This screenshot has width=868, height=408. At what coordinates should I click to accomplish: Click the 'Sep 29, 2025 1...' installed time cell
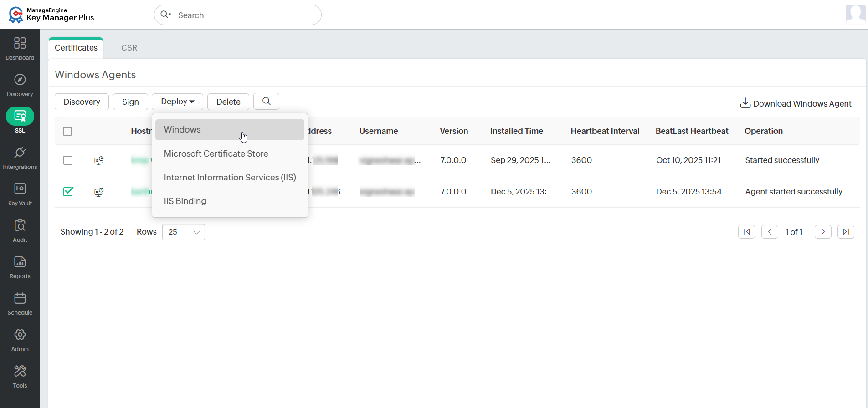coord(520,160)
